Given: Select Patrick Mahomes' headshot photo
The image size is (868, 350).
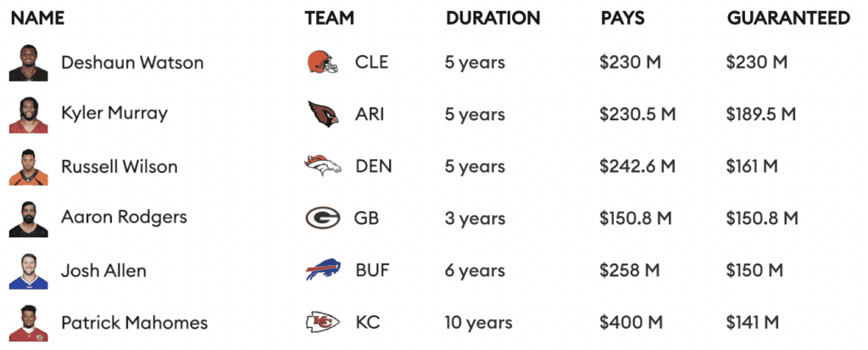Looking at the screenshot, I should pyautogui.click(x=28, y=323).
